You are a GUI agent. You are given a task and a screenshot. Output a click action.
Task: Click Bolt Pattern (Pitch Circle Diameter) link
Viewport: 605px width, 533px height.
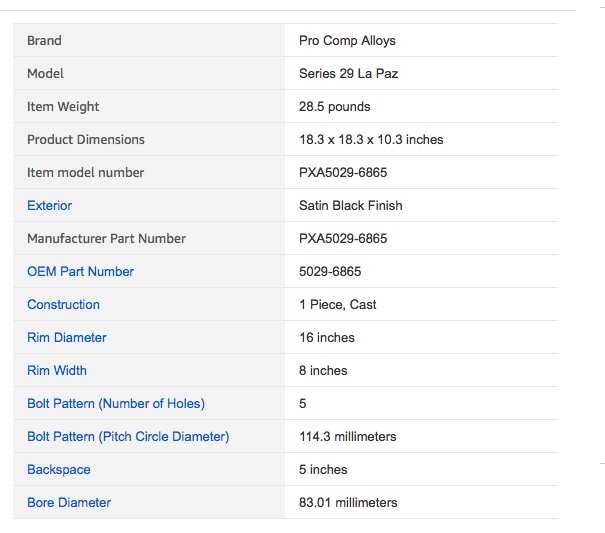coord(128,436)
